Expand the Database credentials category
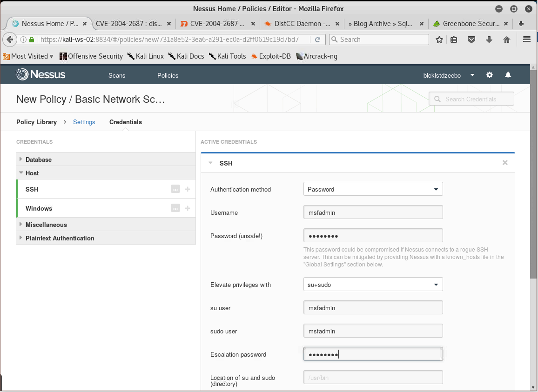This screenshot has height=392, width=538. coord(38,159)
